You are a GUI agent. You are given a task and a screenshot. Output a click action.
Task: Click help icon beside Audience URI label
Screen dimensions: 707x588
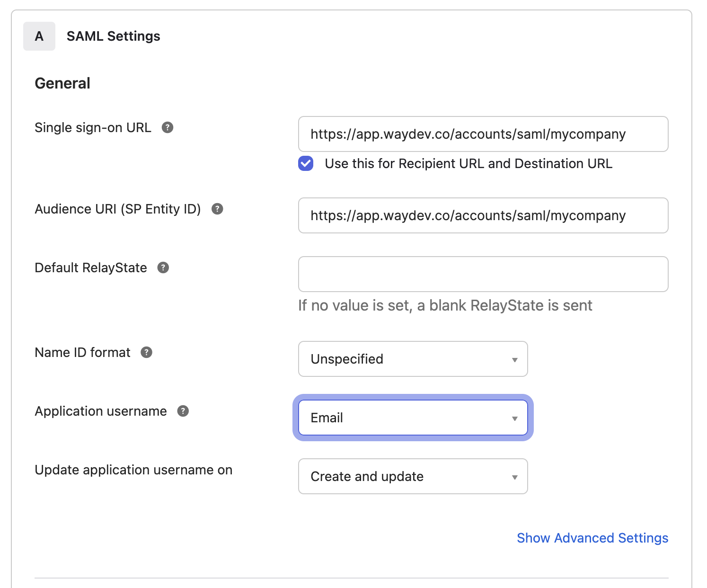click(x=217, y=209)
